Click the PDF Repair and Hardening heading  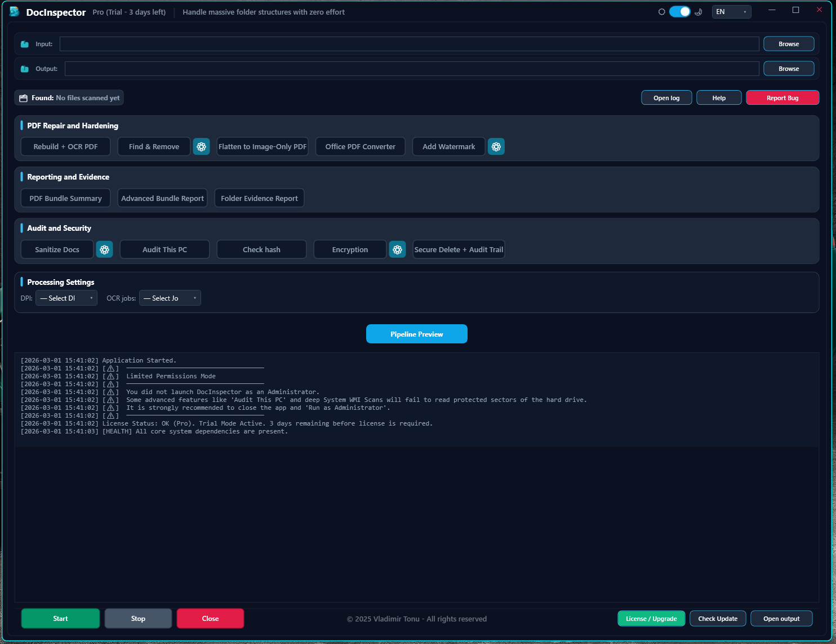(x=73, y=126)
